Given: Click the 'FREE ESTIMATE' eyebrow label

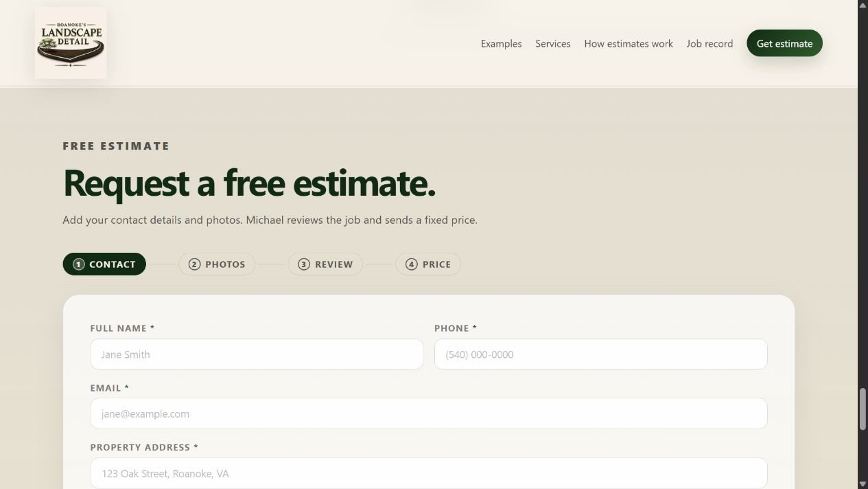Looking at the screenshot, I should [116, 146].
